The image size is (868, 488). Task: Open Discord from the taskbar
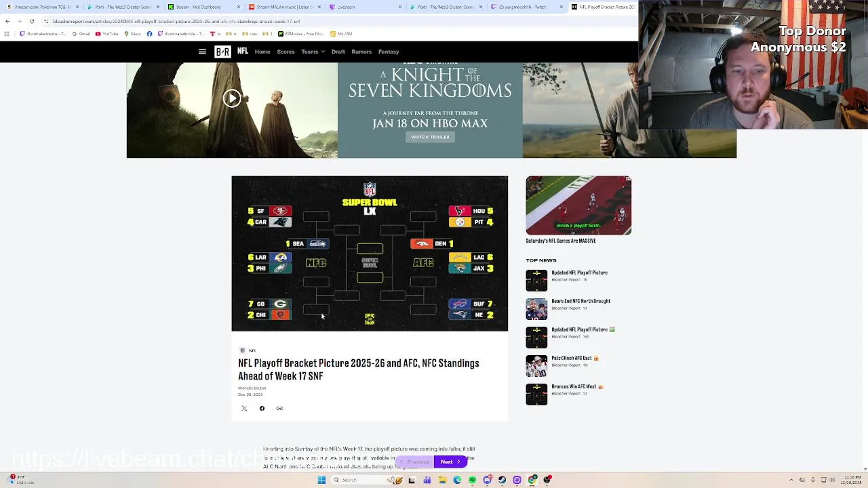487,480
